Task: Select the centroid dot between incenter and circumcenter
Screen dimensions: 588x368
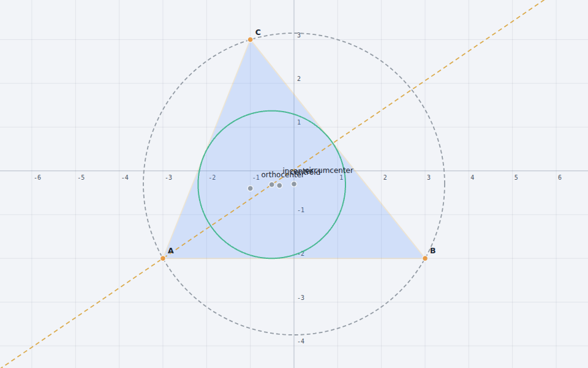Action: pyautogui.click(x=279, y=185)
